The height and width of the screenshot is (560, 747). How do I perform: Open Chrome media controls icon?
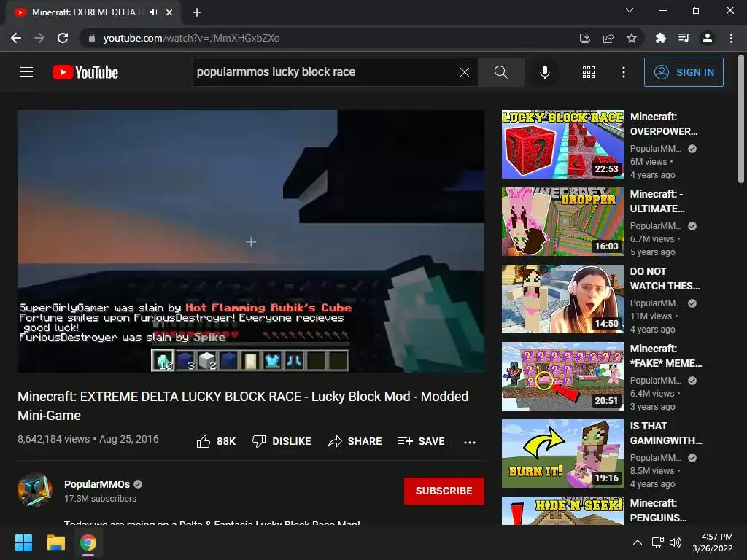tap(684, 38)
